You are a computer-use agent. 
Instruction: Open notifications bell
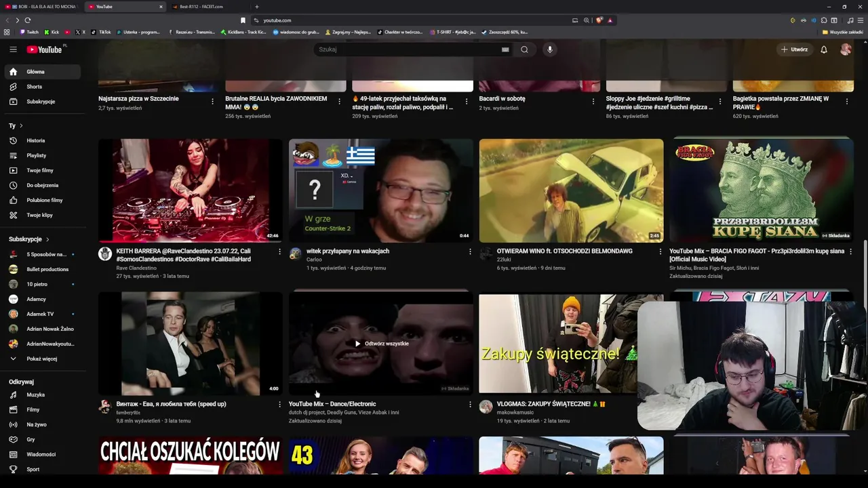click(x=824, y=49)
